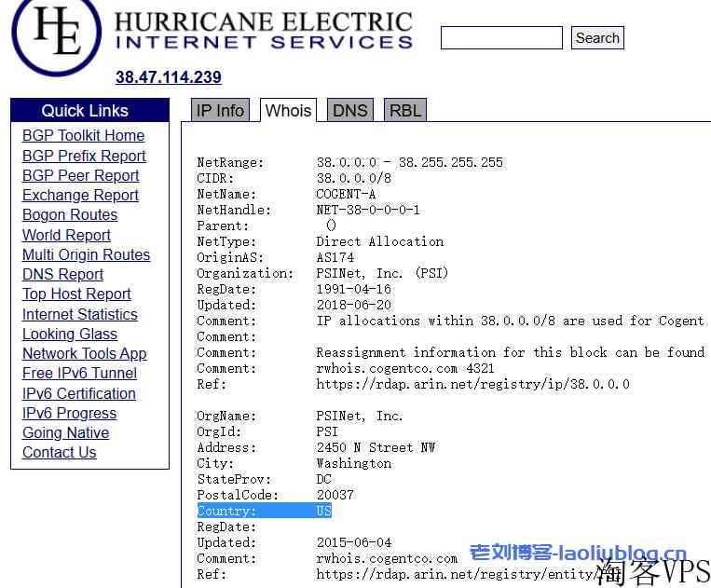Visit the Exchange Report page
The height and width of the screenshot is (588, 711).
tap(80, 195)
